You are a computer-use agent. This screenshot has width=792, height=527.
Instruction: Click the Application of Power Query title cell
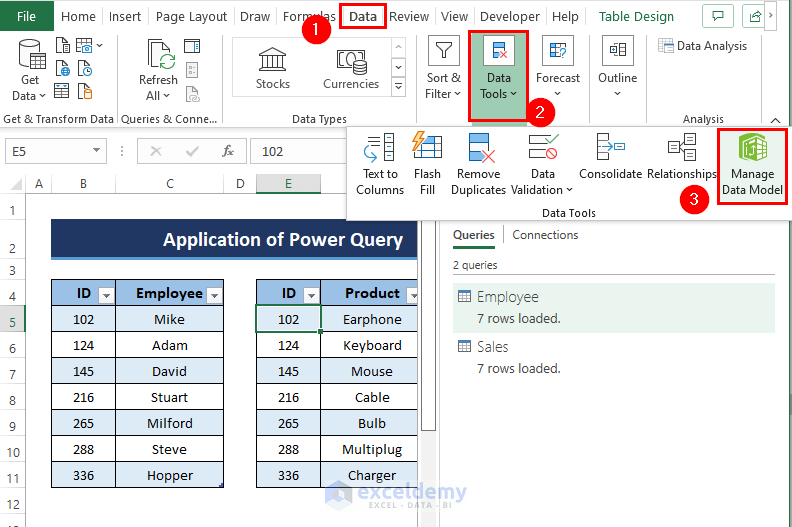click(234, 239)
